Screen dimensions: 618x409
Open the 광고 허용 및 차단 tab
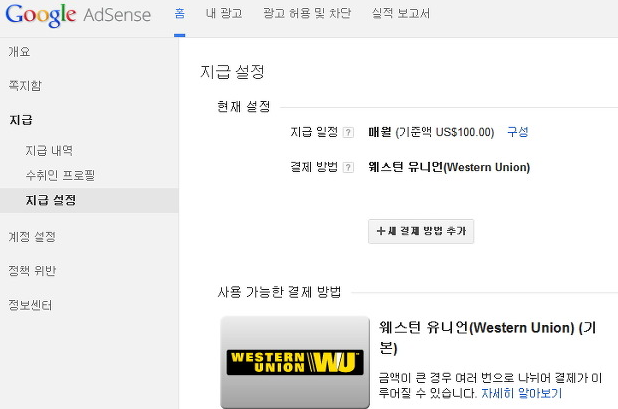point(307,14)
